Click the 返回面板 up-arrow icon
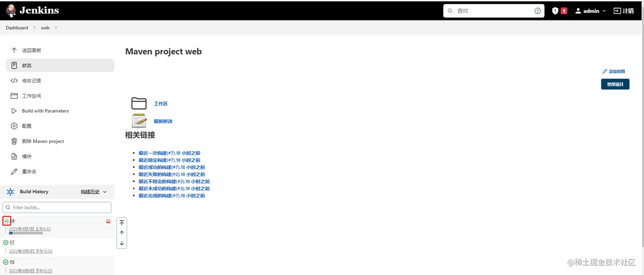The image size is (644, 275). click(14, 50)
